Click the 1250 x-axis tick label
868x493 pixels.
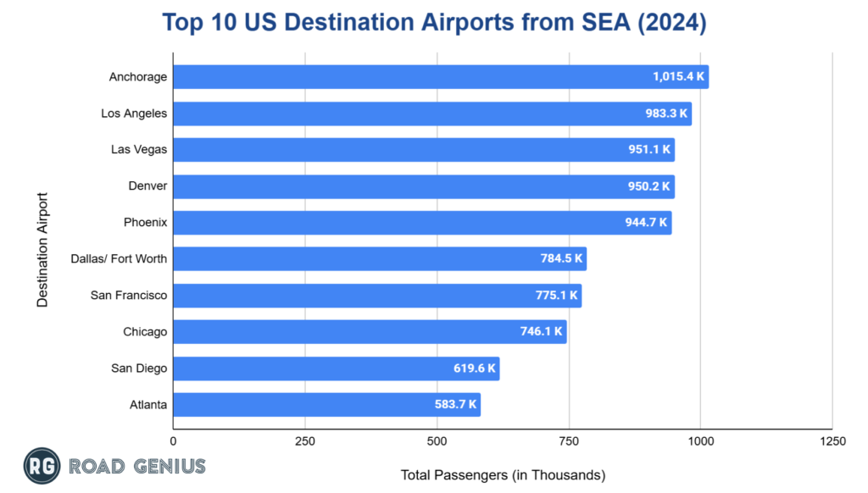[833, 440]
